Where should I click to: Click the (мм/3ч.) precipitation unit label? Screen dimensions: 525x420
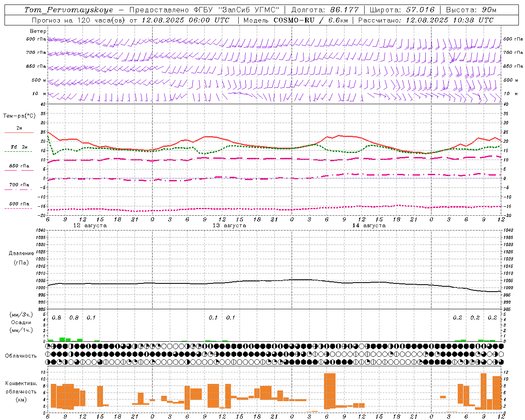[21, 315]
